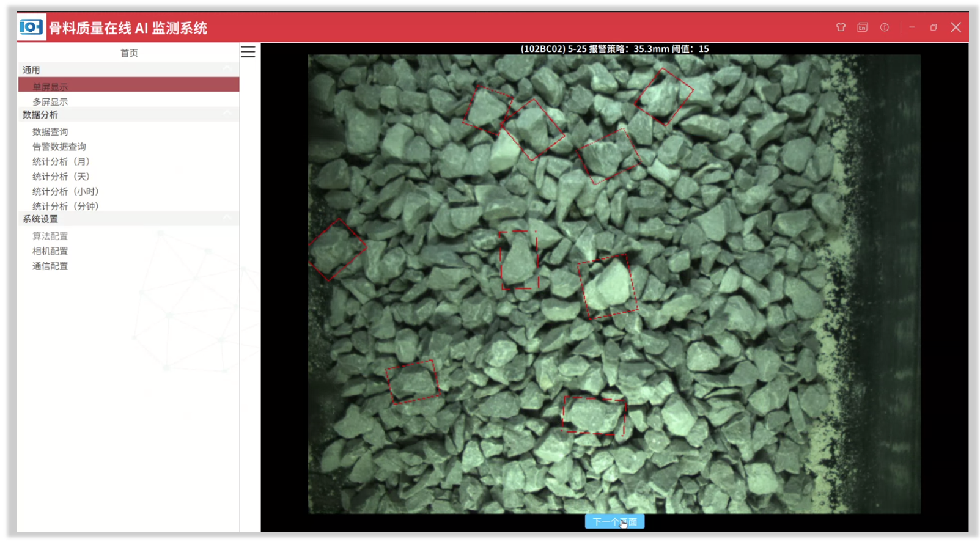Open 告警数据查询 page
Viewport: 980px width, 542px height.
coord(59,147)
